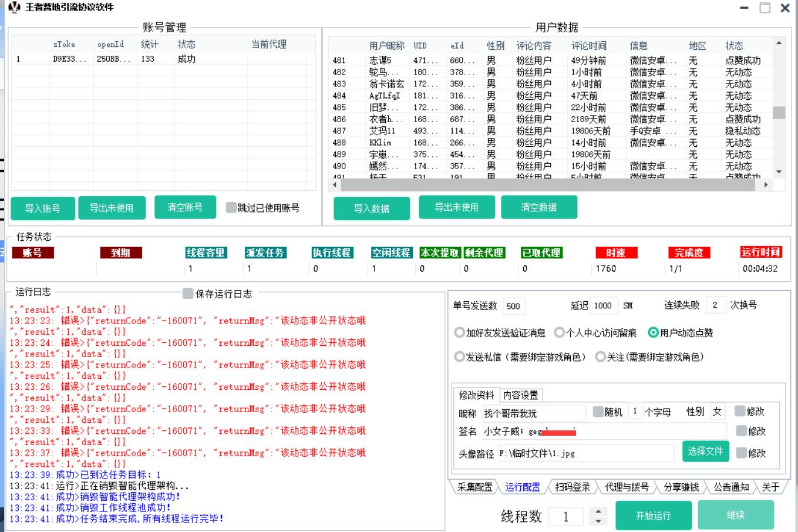Select 加好友发送验证消息 radio option
The height and width of the screenshot is (532, 798).
(459, 332)
